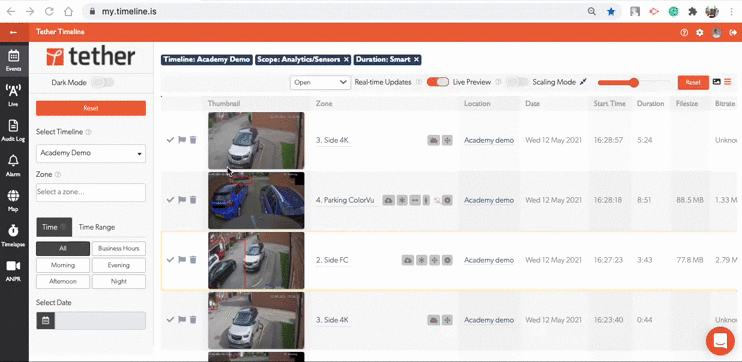Open the ANPR section
Screen dimensions: 742x362
[x=14, y=270]
